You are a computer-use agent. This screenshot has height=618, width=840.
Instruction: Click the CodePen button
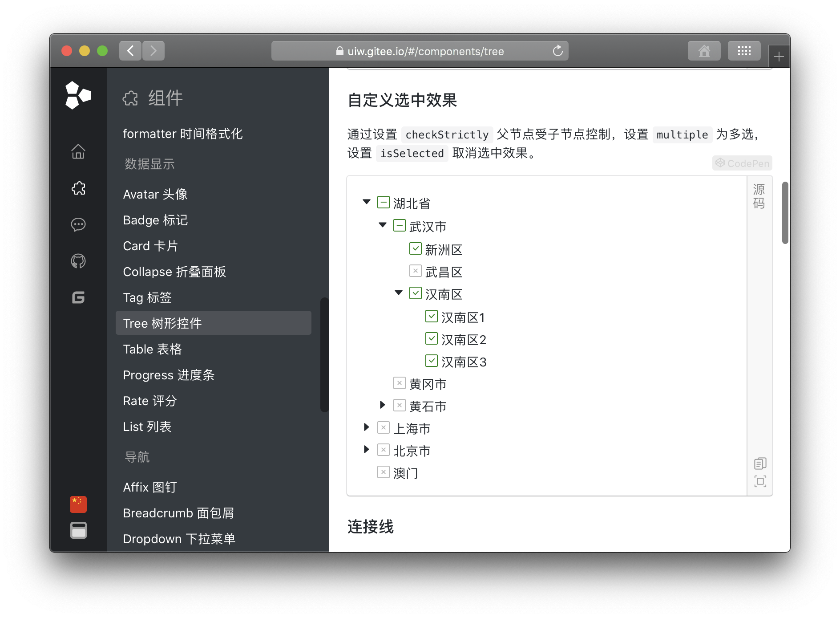742,163
